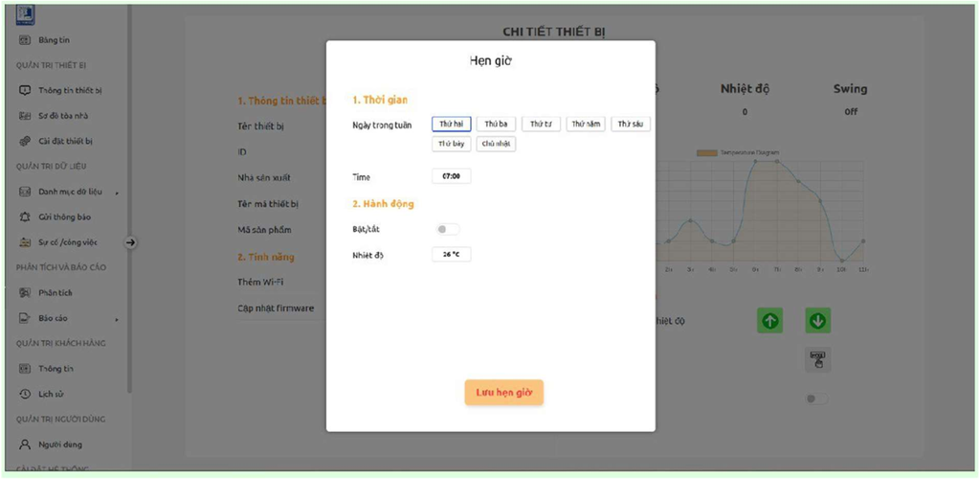Click the Thông tin thiết bị icon
This screenshot has width=980, height=479.
point(24,90)
